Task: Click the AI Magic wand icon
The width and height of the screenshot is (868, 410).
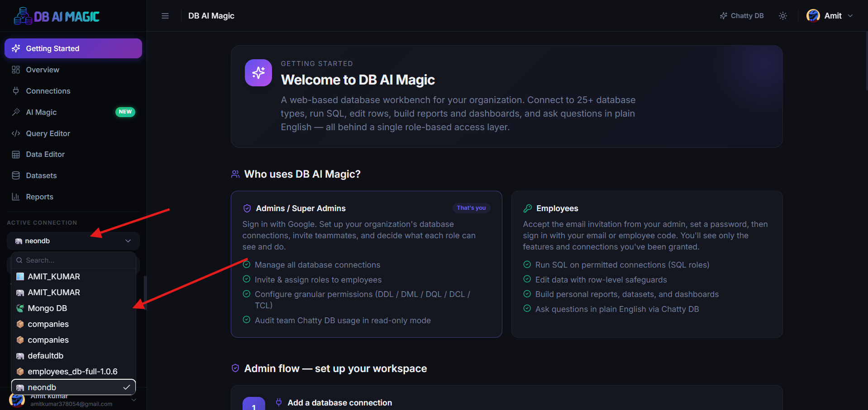Action: [x=16, y=112]
